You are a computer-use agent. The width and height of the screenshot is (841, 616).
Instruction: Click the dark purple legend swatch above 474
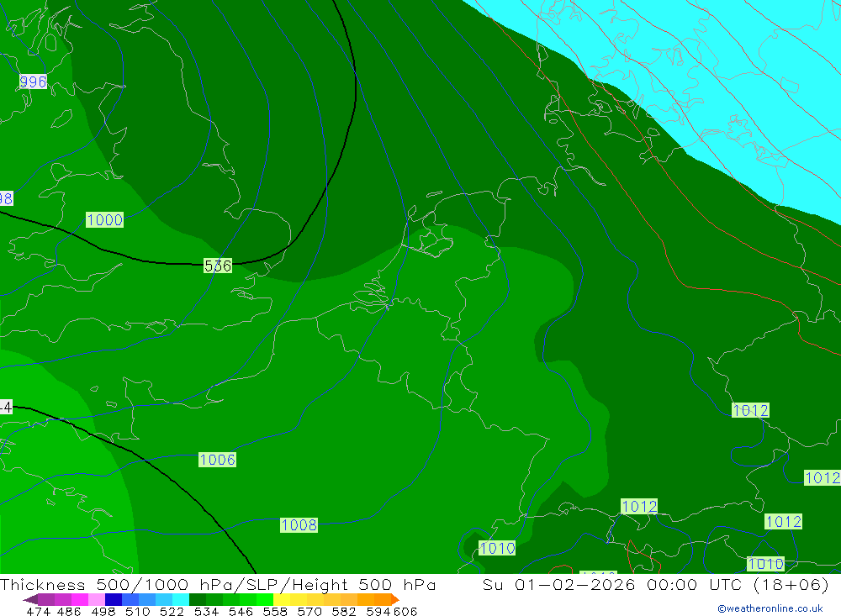click(46, 599)
